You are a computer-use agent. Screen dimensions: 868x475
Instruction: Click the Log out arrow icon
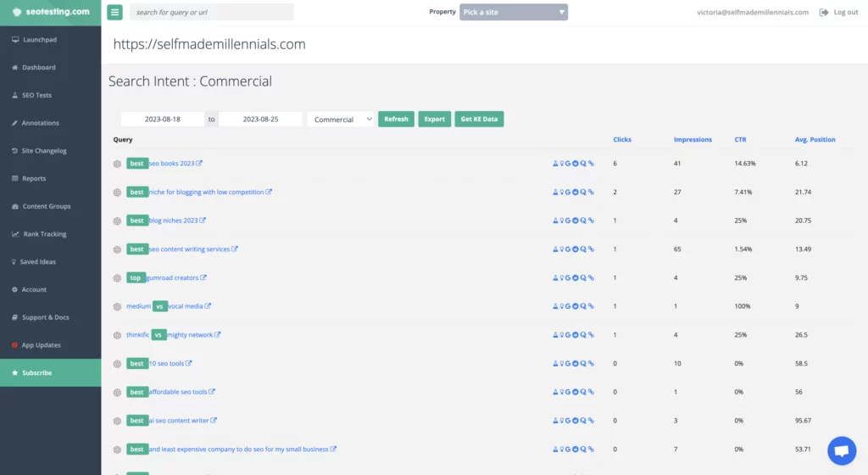point(824,12)
